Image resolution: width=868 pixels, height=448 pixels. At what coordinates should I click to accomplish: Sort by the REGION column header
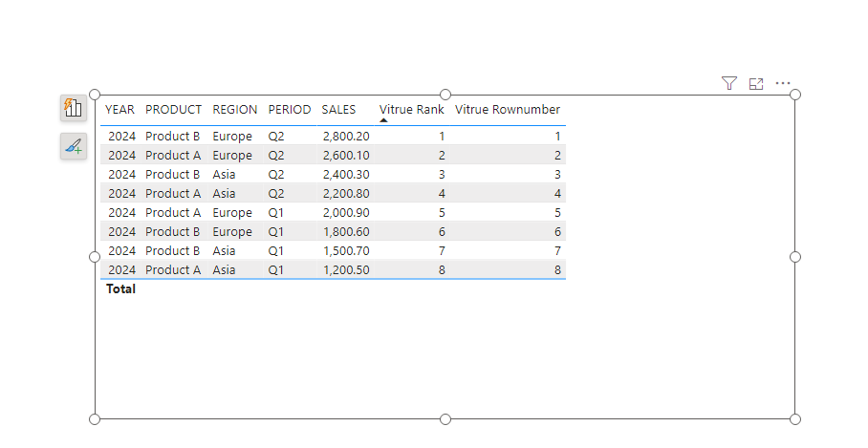(235, 110)
